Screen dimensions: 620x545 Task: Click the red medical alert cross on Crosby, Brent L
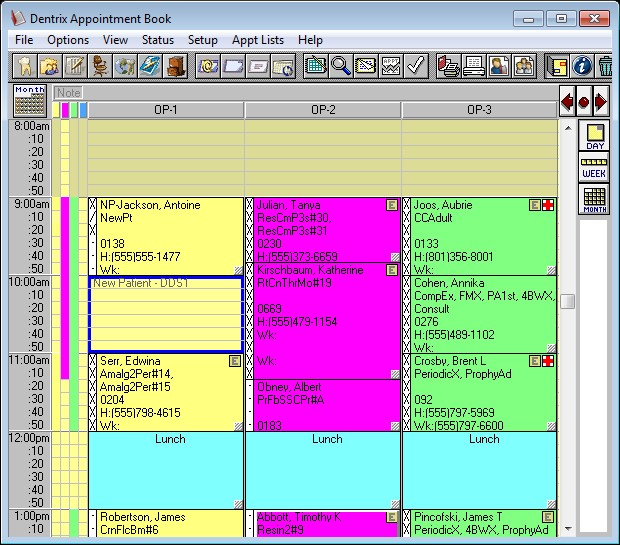[548, 361]
